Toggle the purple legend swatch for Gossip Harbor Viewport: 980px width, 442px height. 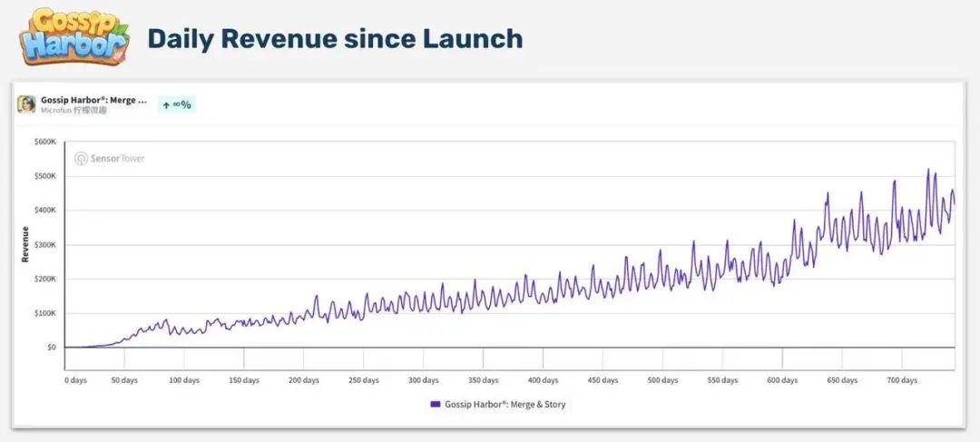(x=436, y=404)
